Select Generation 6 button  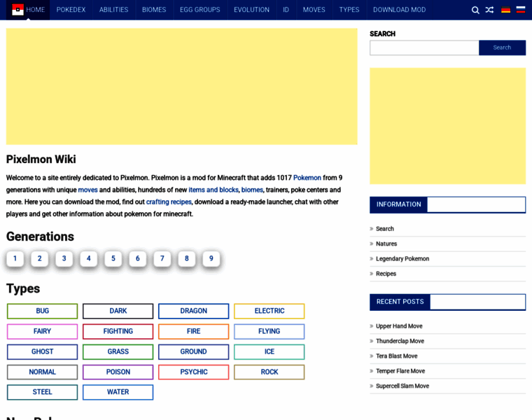[x=138, y=258]
